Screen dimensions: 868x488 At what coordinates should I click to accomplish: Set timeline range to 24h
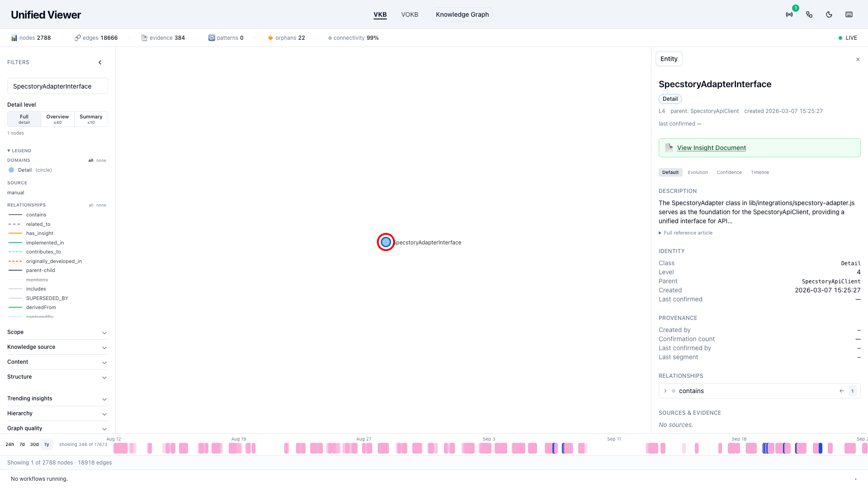pos(9,445)
